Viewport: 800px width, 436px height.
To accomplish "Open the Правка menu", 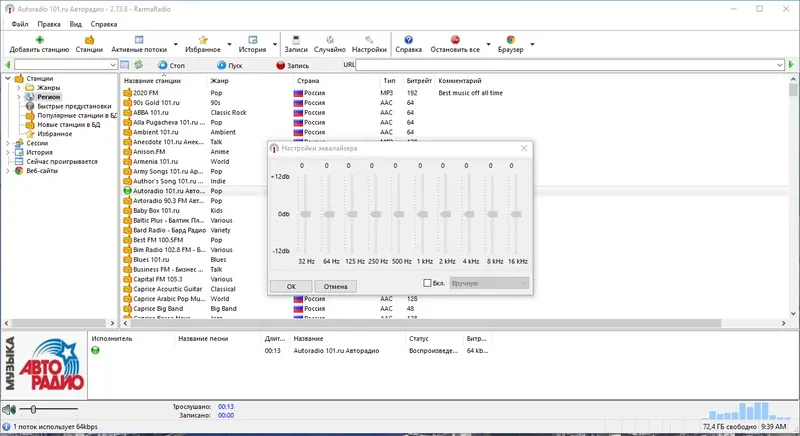I will 49,24.
